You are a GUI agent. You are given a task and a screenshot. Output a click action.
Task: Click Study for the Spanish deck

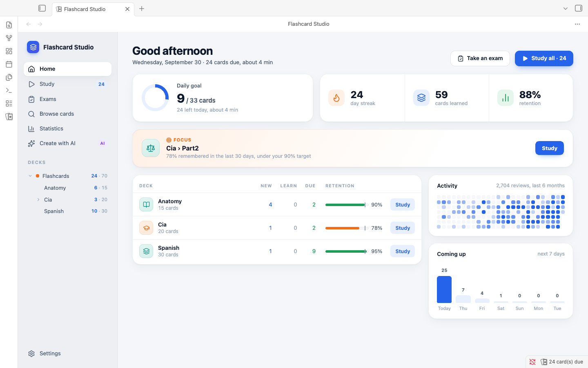pos(403,251)
